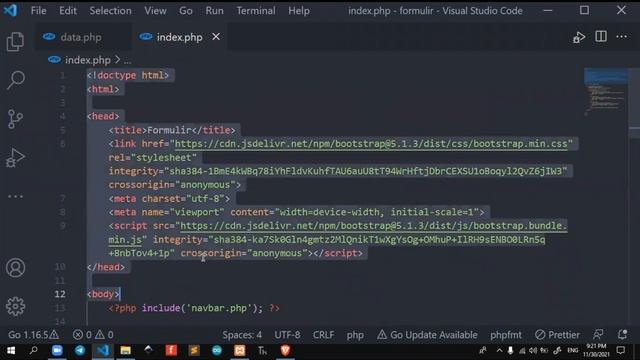Open the Help menu
This screenshot has width=640, height=360.
tap(299, 11)
